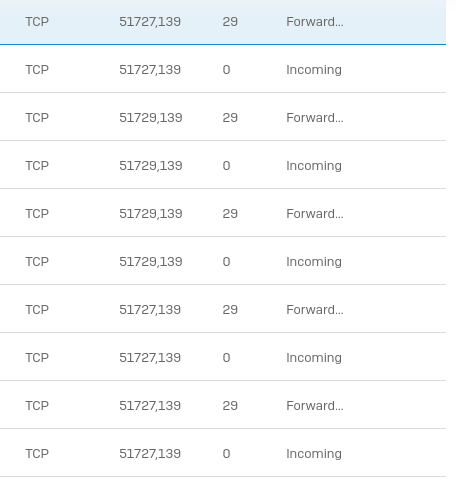Click Incoming in the fourth table row
Image resolution: width=456 pixels, height=483 pixels.
click(314, 166)
